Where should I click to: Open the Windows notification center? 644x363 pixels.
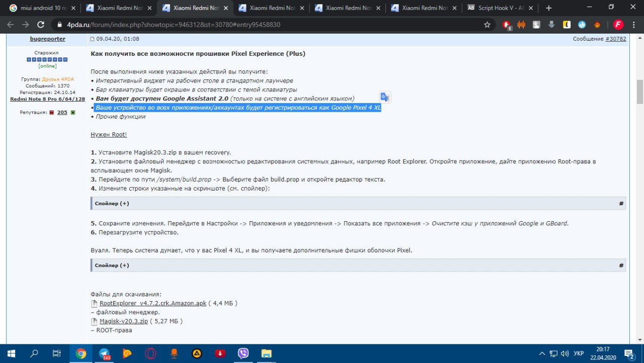click(x=629, y=353)
